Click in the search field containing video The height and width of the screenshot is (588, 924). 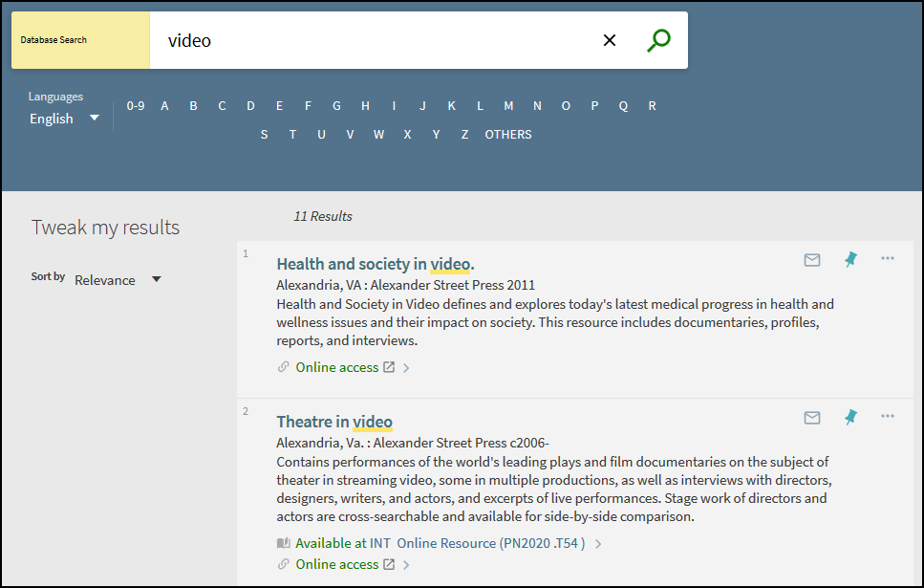373,40
